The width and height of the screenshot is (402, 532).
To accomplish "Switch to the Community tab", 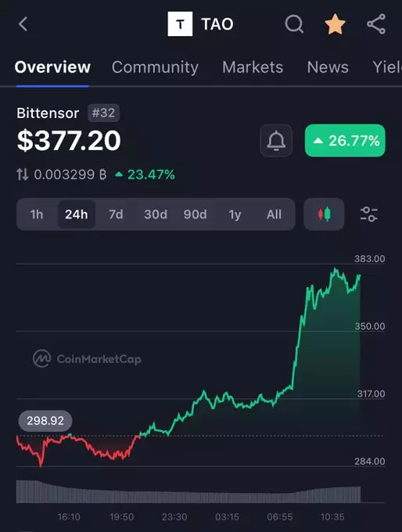I will tap(155, 66).
